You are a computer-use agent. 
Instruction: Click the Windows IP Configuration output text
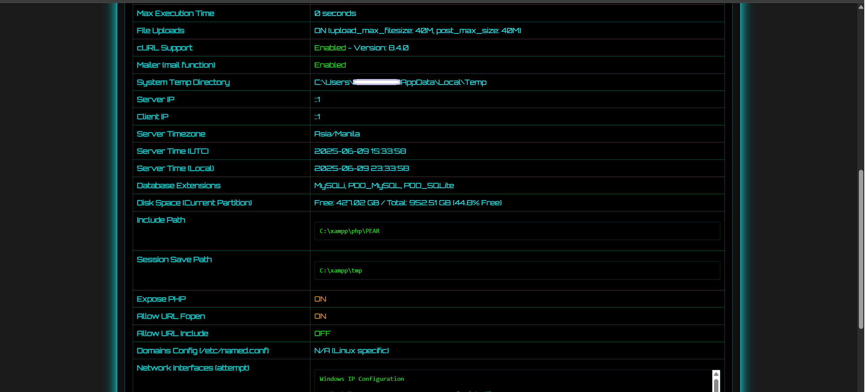361,379
